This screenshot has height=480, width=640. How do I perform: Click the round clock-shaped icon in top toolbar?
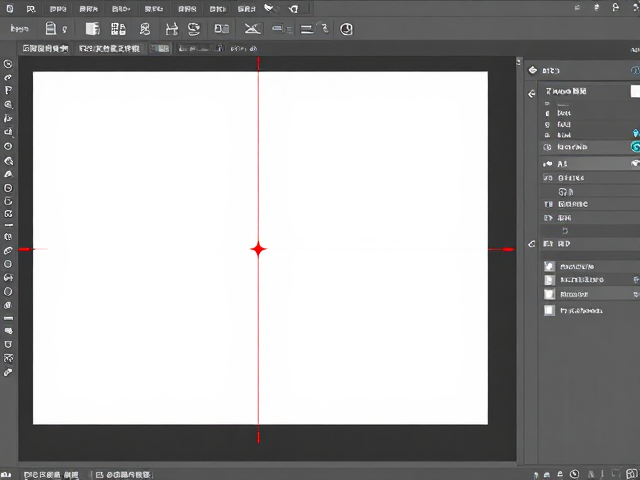tap(346, 29)
